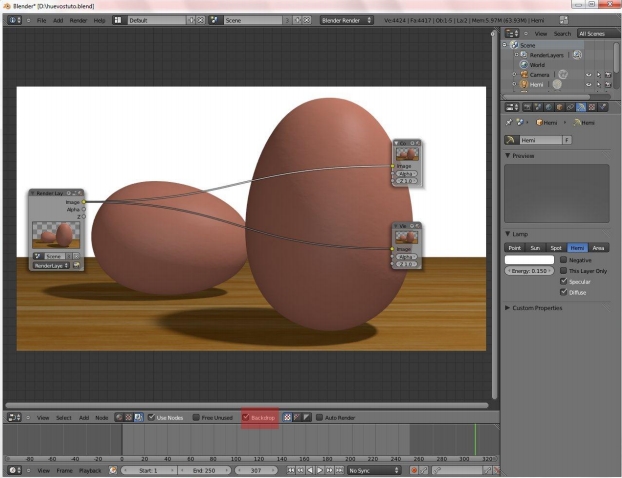The width and height of the screenshot is (622, 478).
Task: Click the Default screen layout name field
Action: click(157, 20)
